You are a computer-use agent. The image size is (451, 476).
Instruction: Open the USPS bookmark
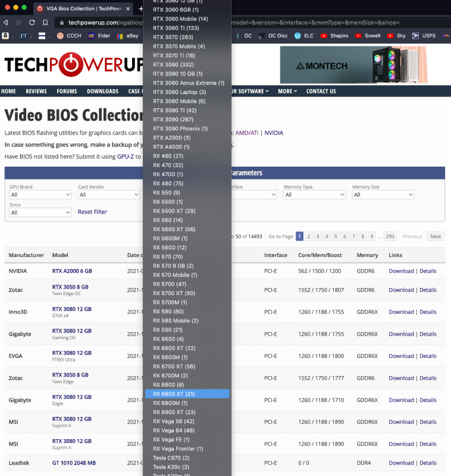tap(424, 36)
